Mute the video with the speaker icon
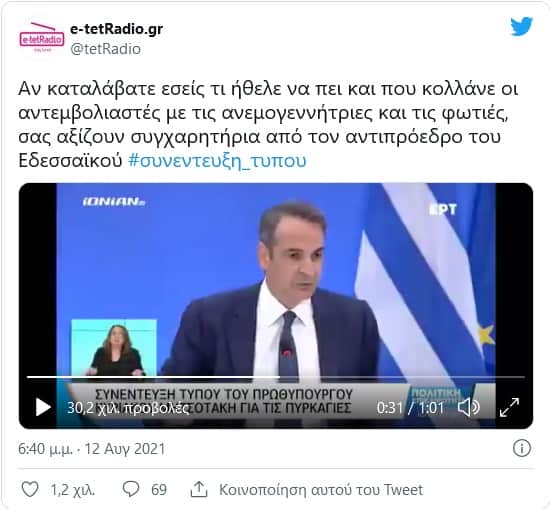The height and width of the screenshot is (509, 550). 469,408
